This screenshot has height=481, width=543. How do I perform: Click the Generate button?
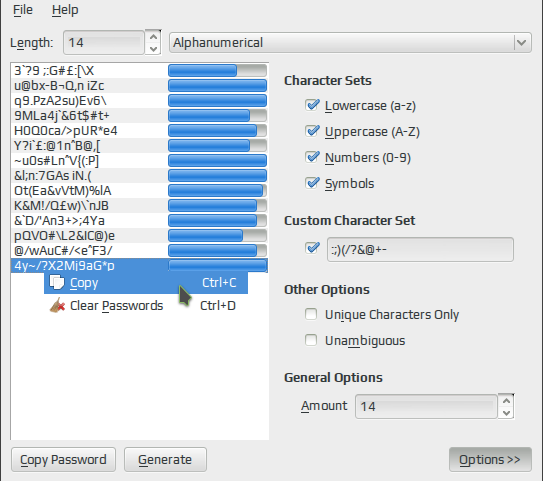(165, 460)
